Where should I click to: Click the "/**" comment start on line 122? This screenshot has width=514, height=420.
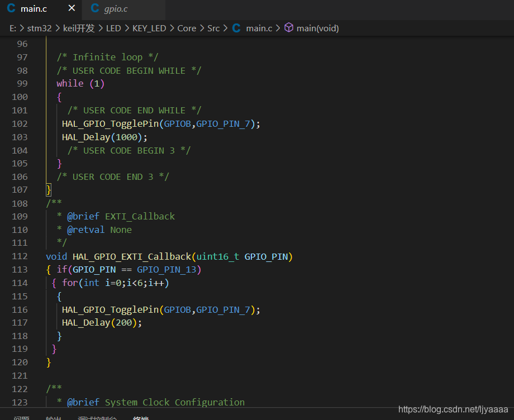(54, 389)
